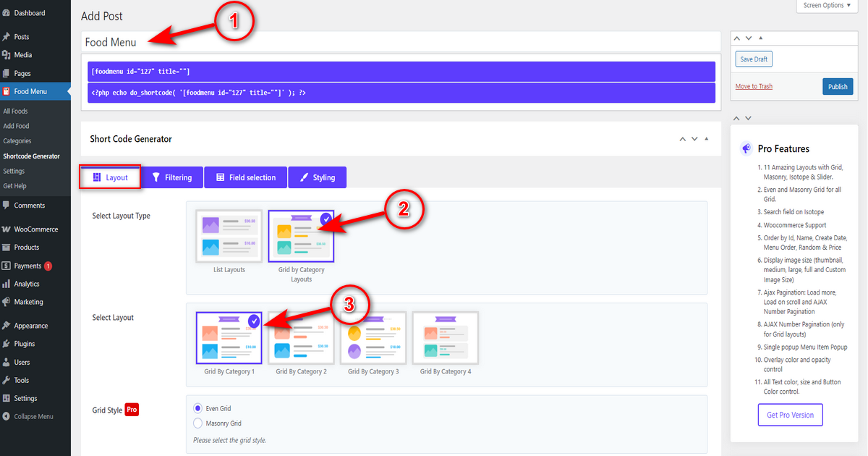Screen dimensions: 868x456
Task: Click the Users person icon
Action: [x=7, y=362]
